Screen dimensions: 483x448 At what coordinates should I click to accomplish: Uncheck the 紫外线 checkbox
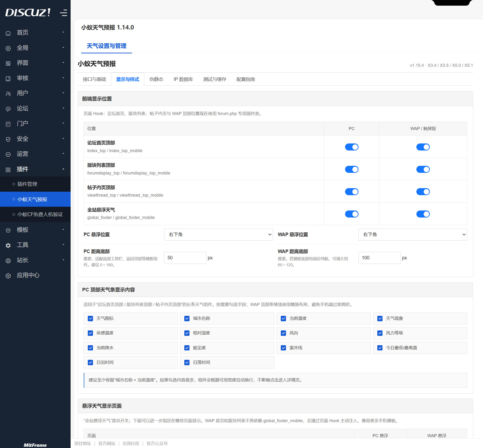pos(283,348)
